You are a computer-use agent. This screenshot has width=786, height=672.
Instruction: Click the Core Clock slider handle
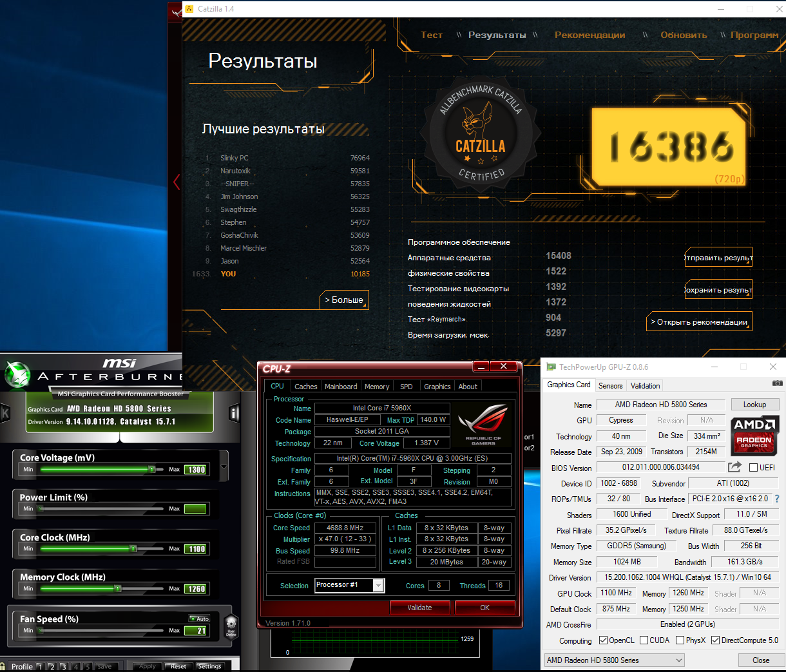pyautogui.click(x=133, y=549)
